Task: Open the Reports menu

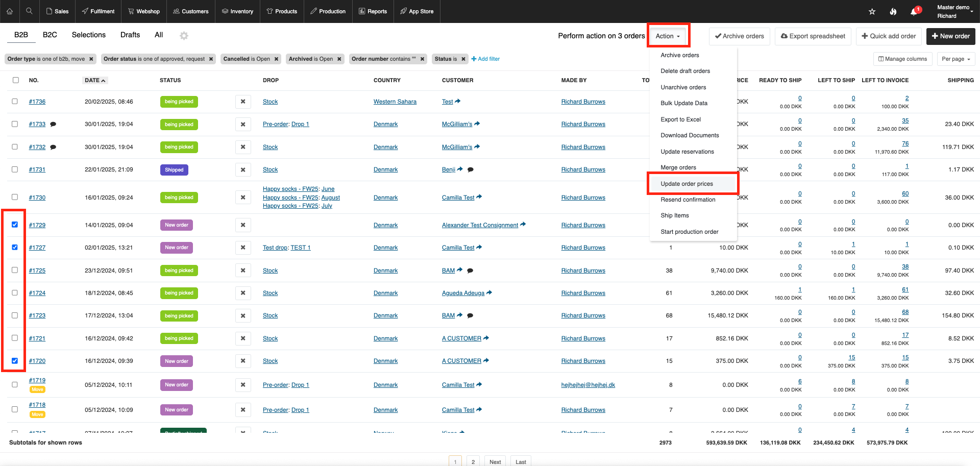Action: pyautogui.click(x=373, y=11)
